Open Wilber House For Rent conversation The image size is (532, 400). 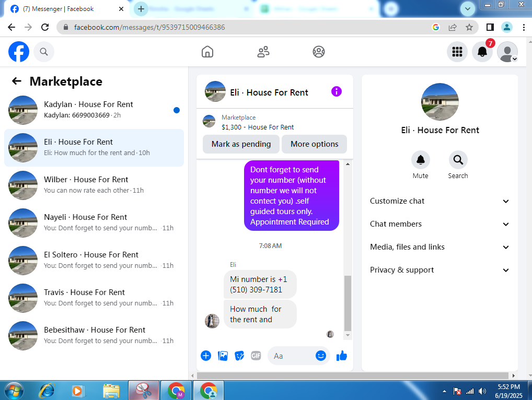coord(94,185)
